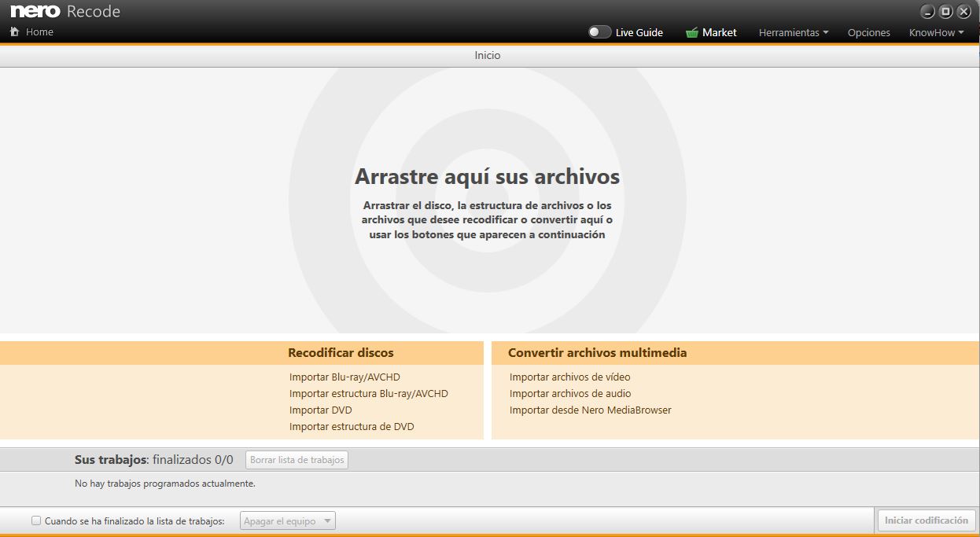The image size is (980, 537).
Task: Click Importar archivos de vídeo
Action: point(569,377)
